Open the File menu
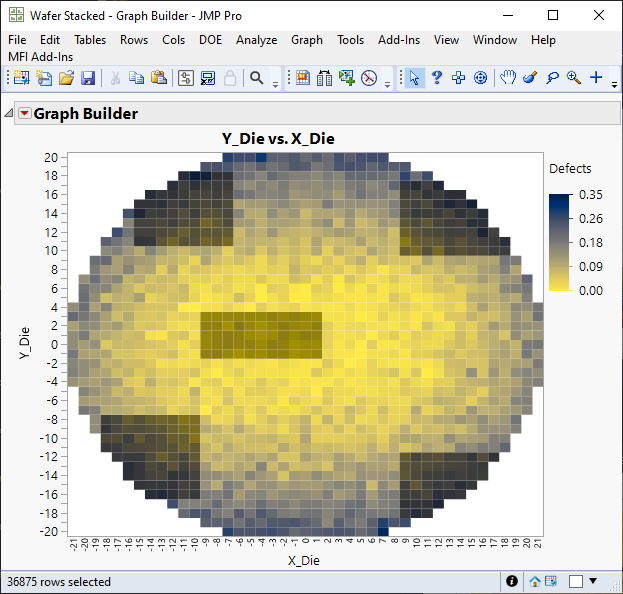Image resolution: width=623 pixels, height=594 pixels. pos(17,40)
